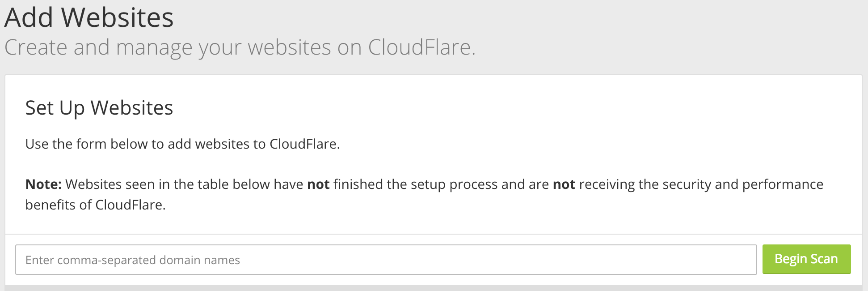Viewport: 868px width, 291px height.
Task: Click the 'benefits of CloudFlare.' line
Action: (96, 205)
